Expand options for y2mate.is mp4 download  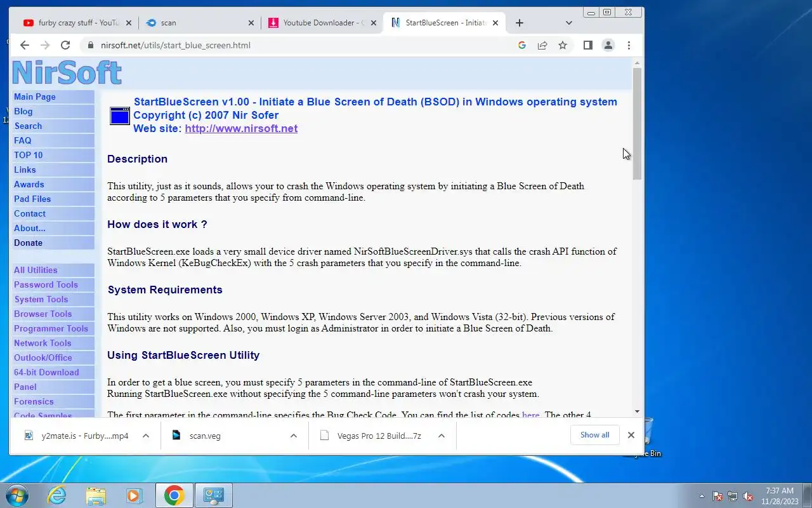click(x=145, y=436)
